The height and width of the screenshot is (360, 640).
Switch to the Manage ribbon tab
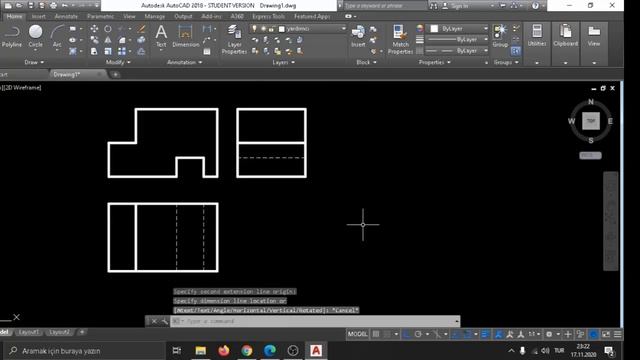coord(155,16)
